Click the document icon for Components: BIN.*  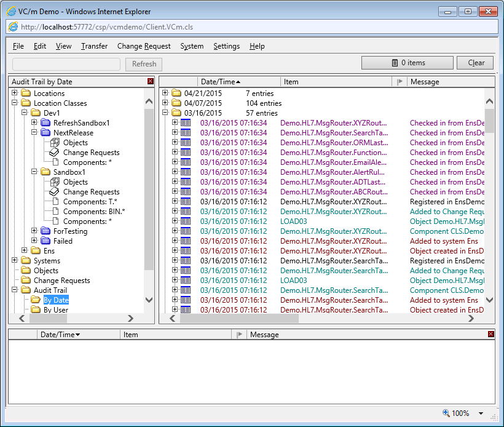(55, 212)
